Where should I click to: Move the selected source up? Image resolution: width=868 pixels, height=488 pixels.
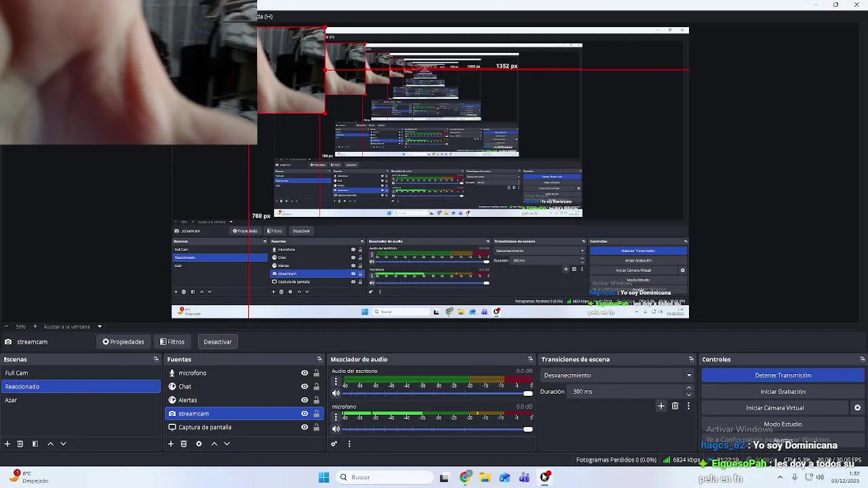pyautogui.click(x=214, y=444)
